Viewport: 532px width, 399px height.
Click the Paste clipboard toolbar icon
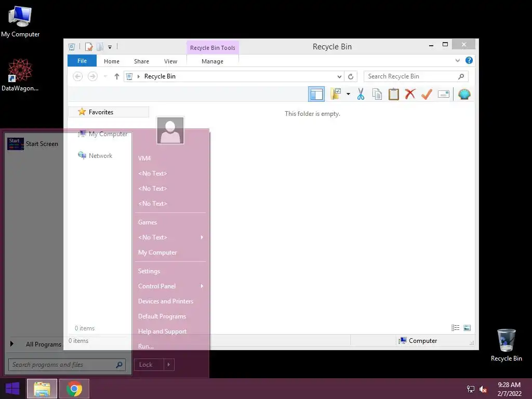click(394, 94)
